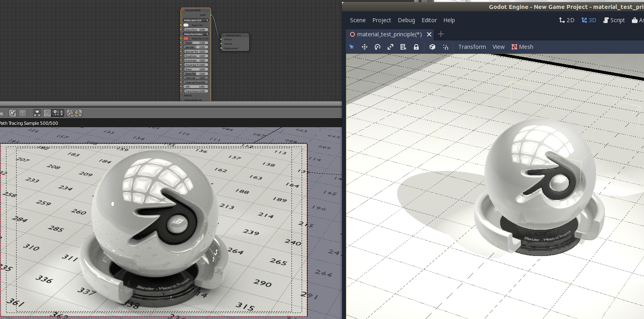The width and height of the screenshot is (644, 319).
Task: Switch to the 3D workspace in Godot
Action: 589,20
